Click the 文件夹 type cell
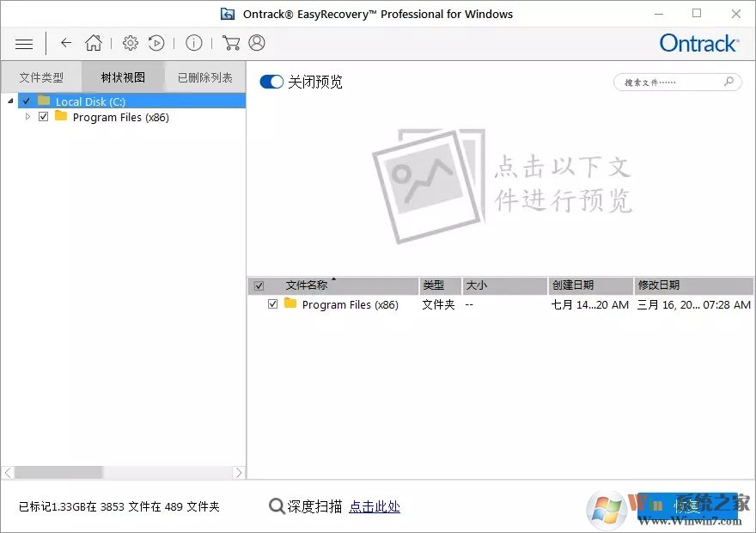756x533 pixels. pyautogui.click(x=438, y=304)
